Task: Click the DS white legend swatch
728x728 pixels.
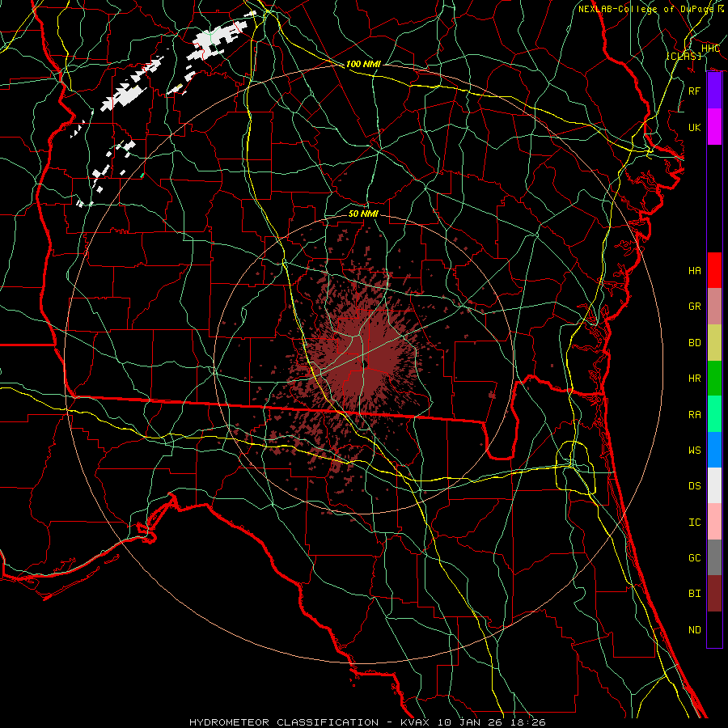Action: coord(714,485)
